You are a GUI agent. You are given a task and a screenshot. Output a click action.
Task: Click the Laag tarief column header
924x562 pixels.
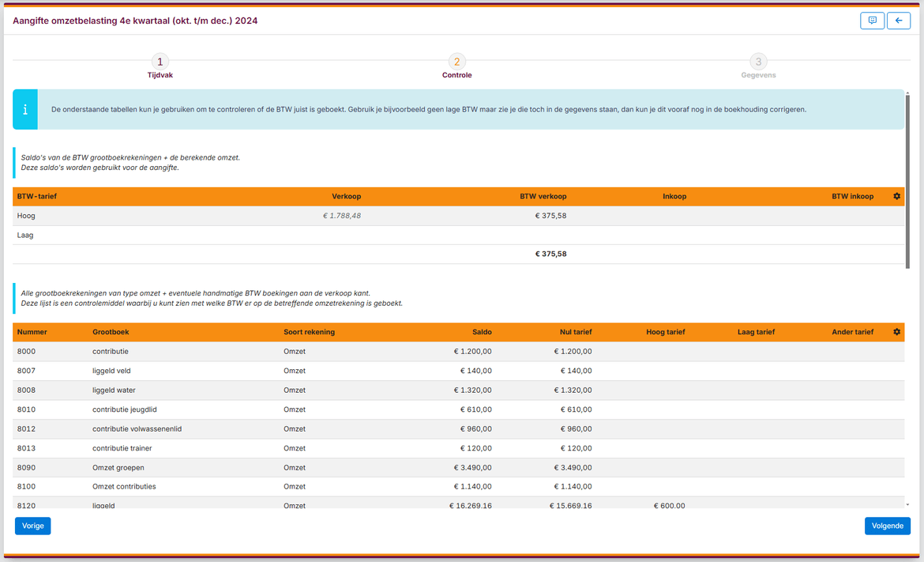756,332
